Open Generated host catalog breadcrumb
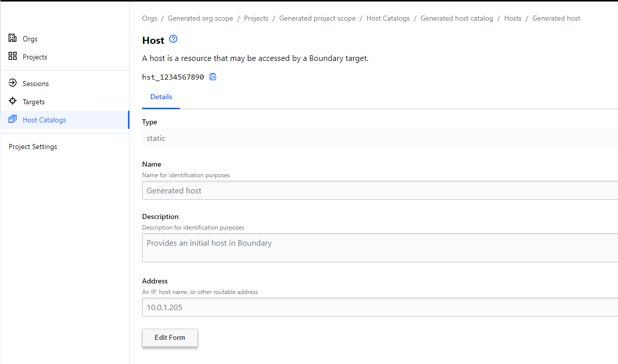Viewport: 618px width, 364px height. 456,18
